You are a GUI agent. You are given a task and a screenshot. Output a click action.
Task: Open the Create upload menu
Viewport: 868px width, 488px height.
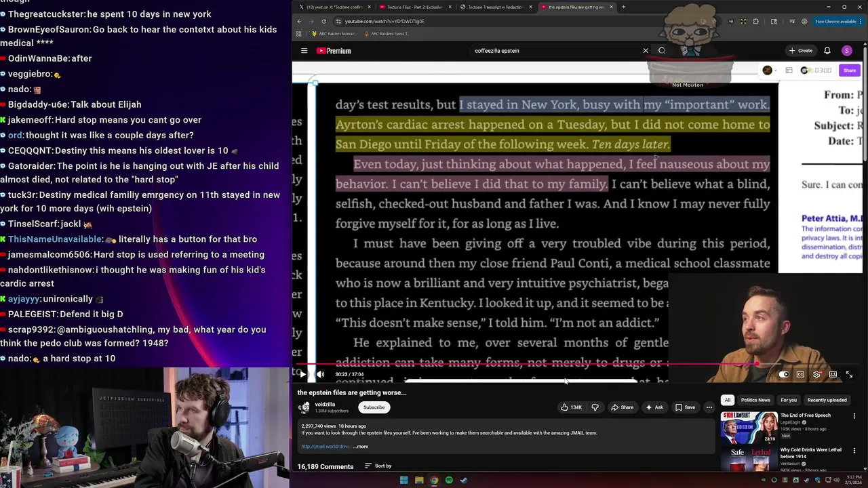pos(800,51)
